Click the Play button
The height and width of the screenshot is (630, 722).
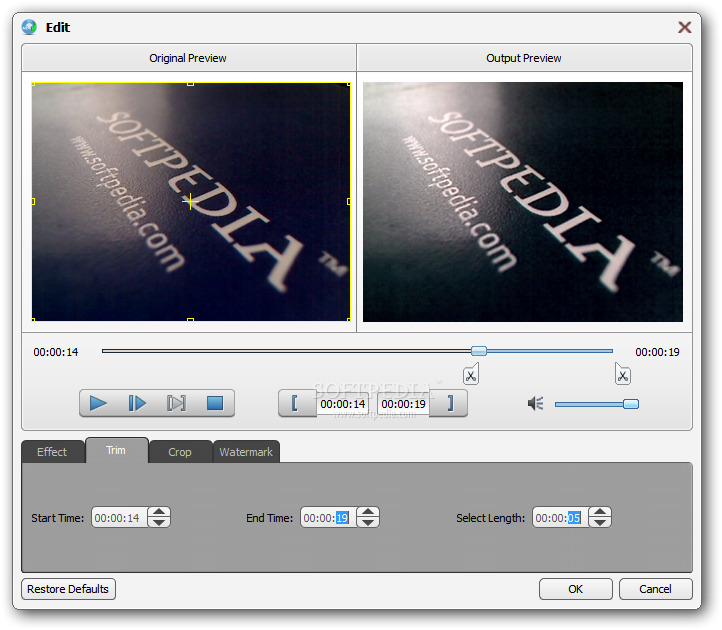(98, 403)
